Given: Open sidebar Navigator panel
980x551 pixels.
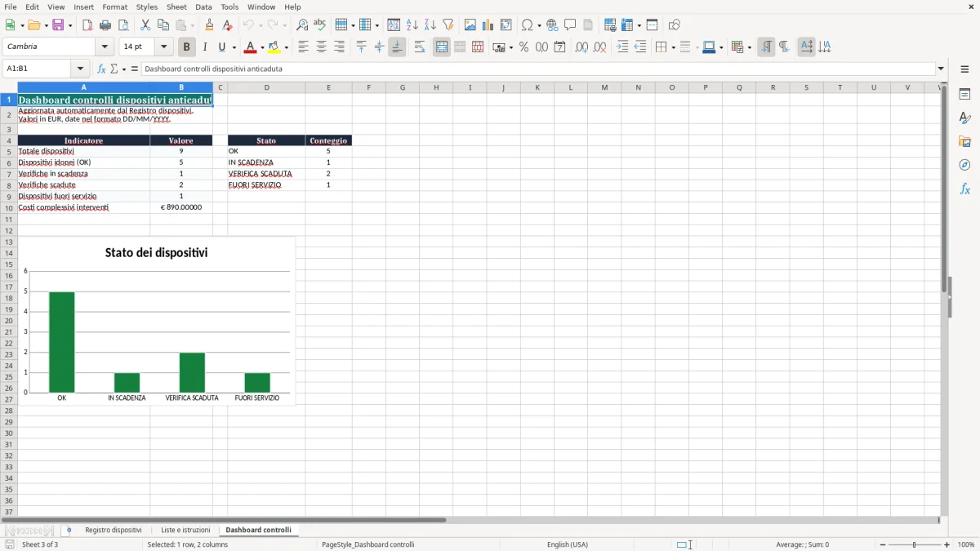Looking at the screenshot, I should pyautogui.click(x=964, y=166).
